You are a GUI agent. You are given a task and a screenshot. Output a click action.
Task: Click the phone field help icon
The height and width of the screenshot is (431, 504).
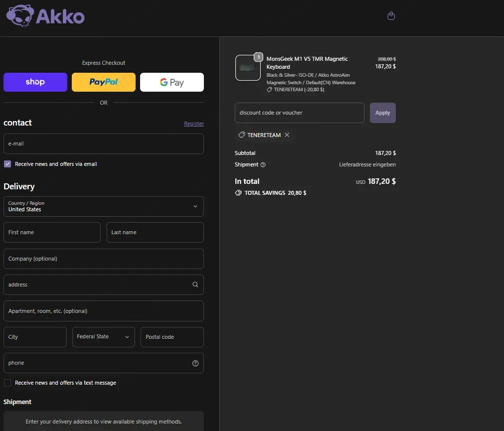click(195, 363)
